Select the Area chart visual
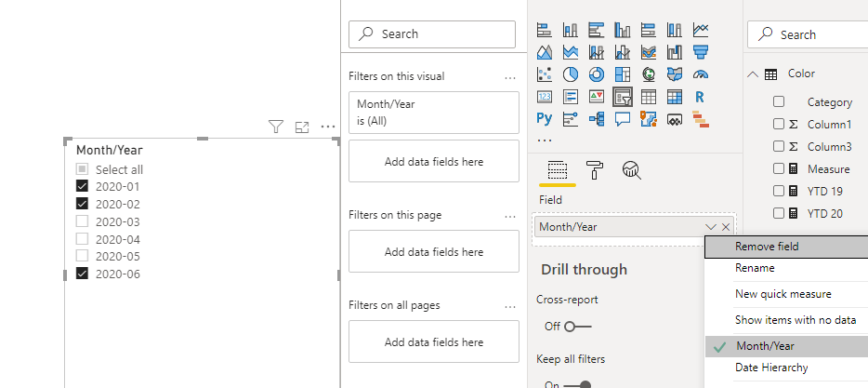The height and width of the screenshot is (388, 868). pos(545,52)
